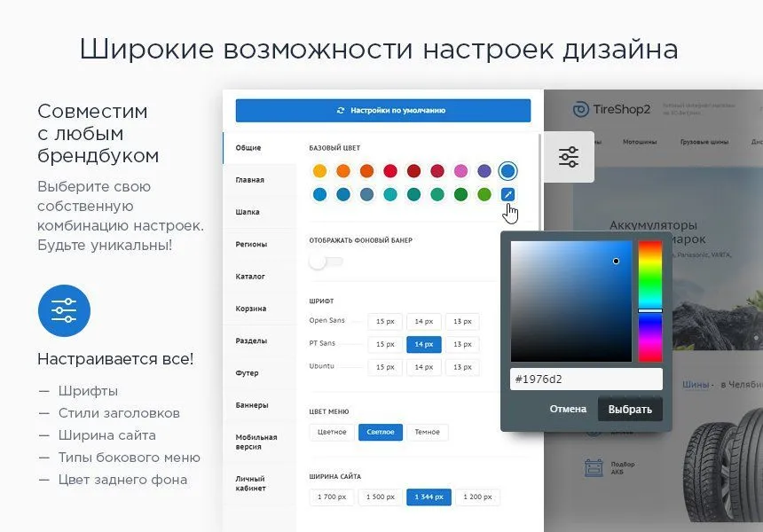Cancel color selection with Отмена
The height and width of the screenshot is (532, 763).
[x=568, y=409]
